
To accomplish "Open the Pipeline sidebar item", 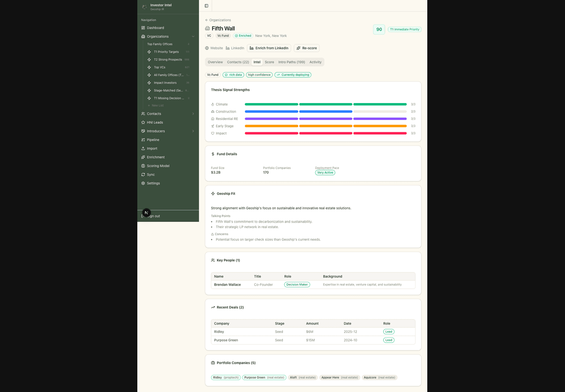I will coord(168,140).
